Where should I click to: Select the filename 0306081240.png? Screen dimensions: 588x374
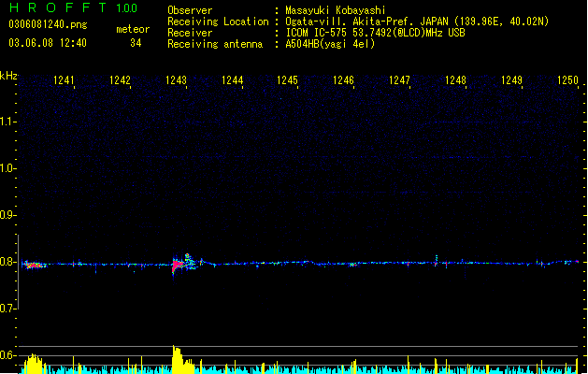(48, 24)
